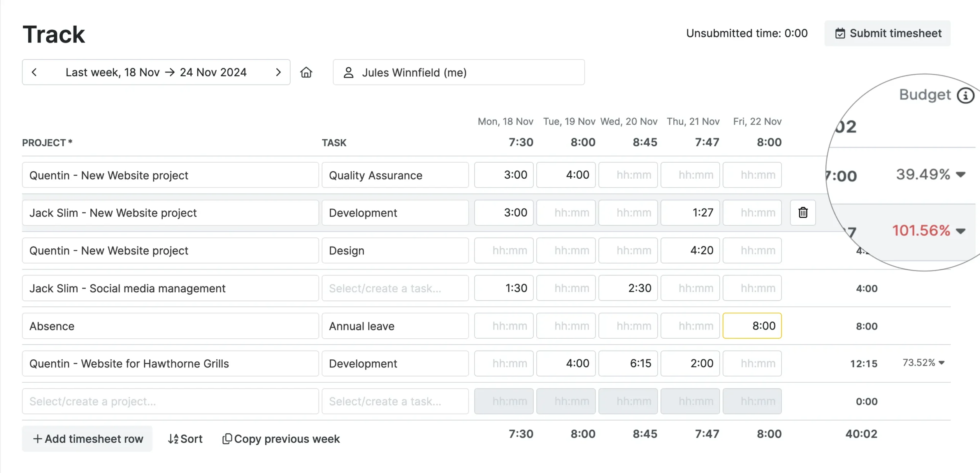Click Monday 1:30 Social media field

click(503, 288)
